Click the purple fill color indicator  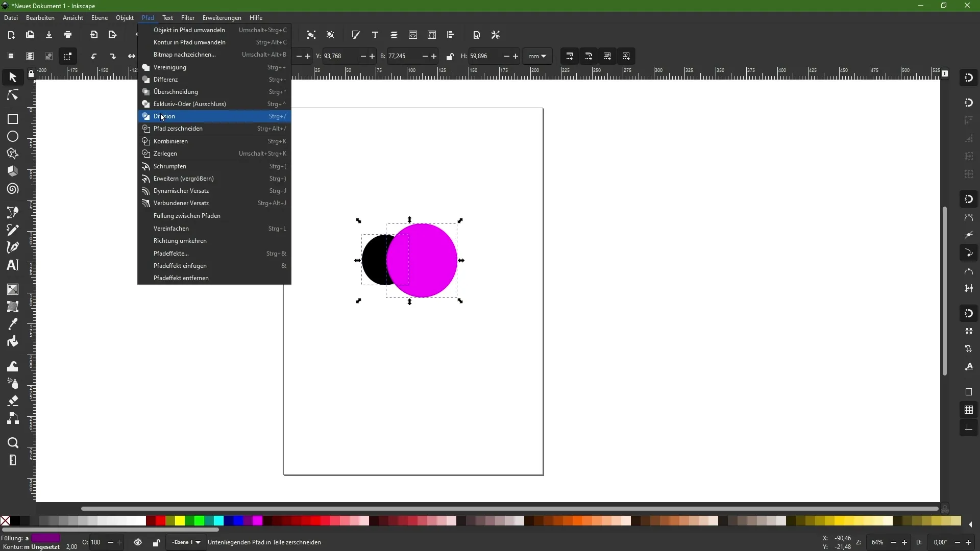point(45,538)
